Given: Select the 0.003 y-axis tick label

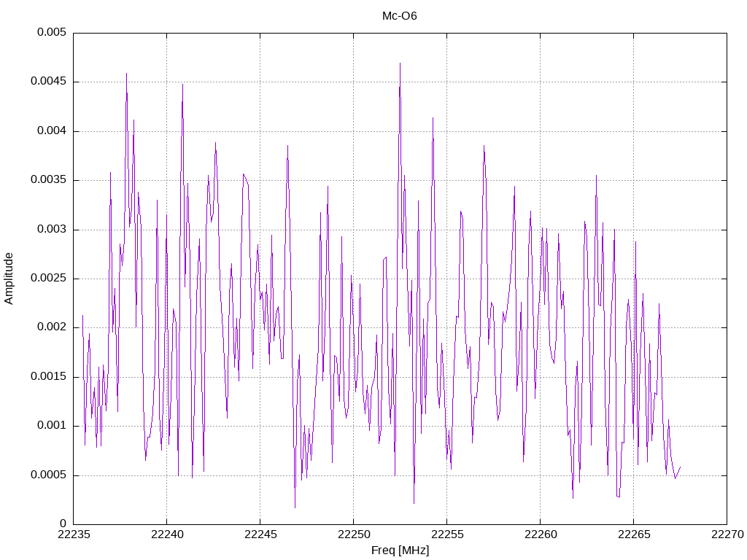Looking at the screenshot, I should pos(52,230).
